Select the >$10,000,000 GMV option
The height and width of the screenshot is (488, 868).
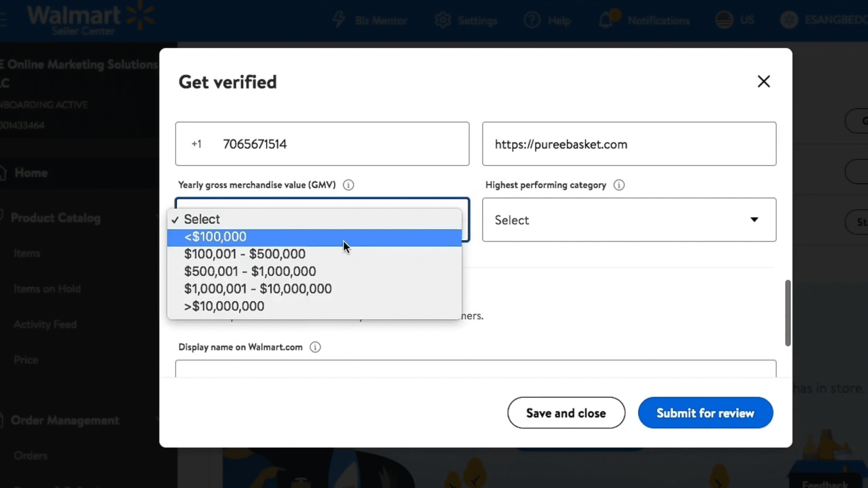click(224, 306)
